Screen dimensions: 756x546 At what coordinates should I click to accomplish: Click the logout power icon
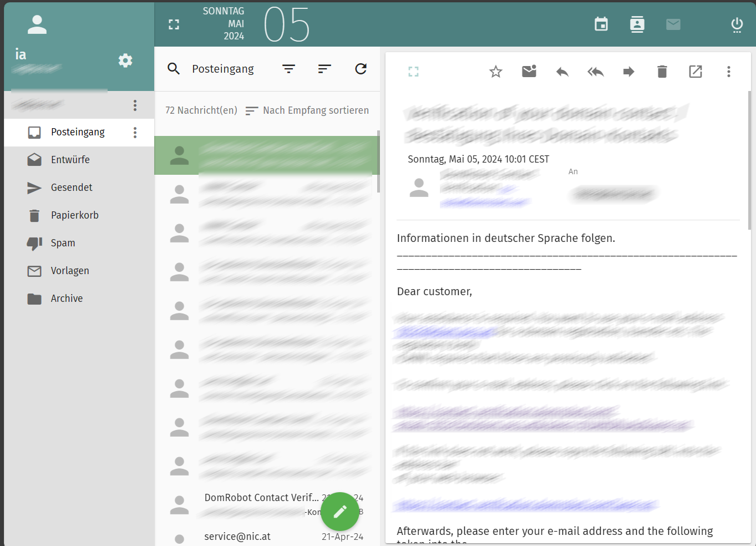(737, 24)
